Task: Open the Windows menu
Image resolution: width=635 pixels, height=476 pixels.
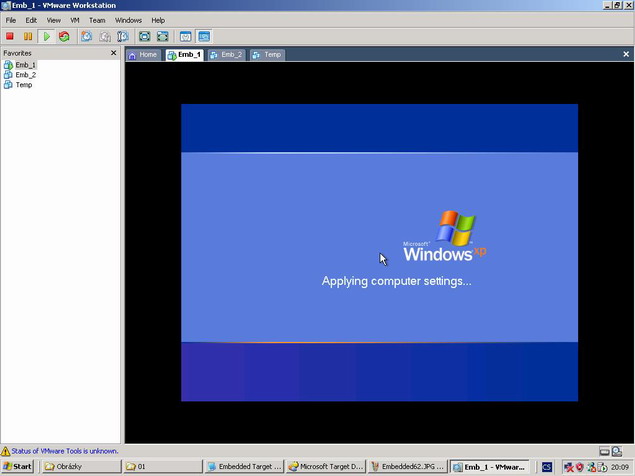Action: [128, 20]
